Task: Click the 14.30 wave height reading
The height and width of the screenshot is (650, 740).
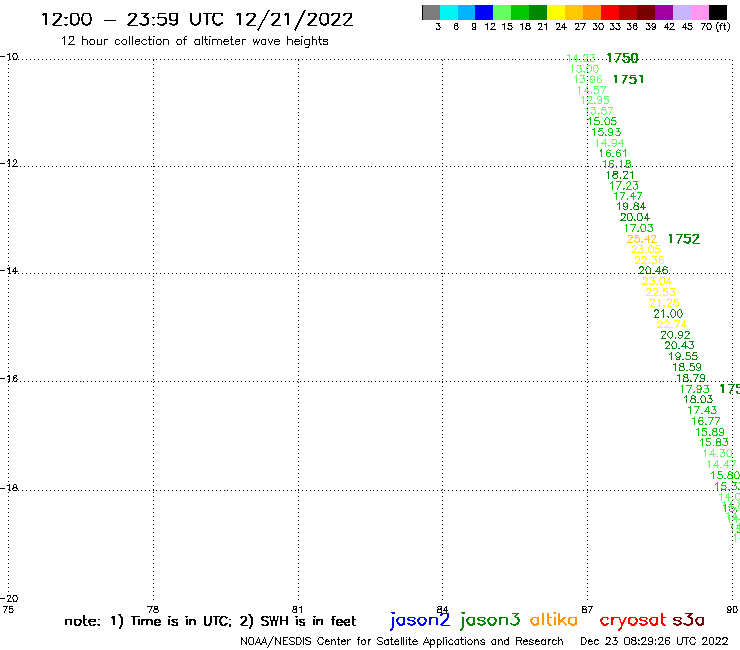Action: pos(718,453)
